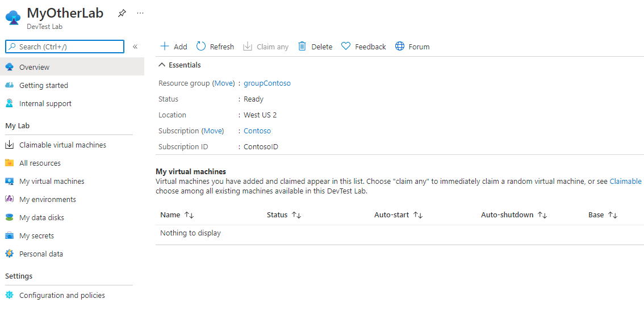Sort table by Name column
This screenshot has height=324, width=644.
(x=177, y=215)
